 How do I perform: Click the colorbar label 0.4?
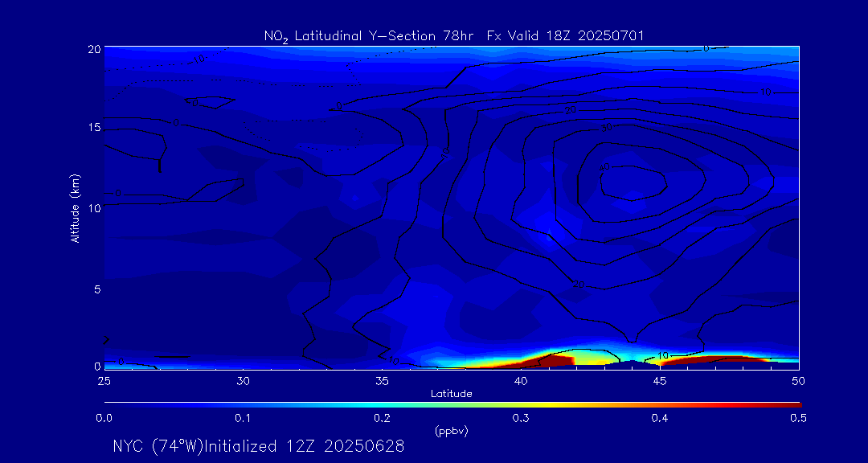click(x=659, y=419)
